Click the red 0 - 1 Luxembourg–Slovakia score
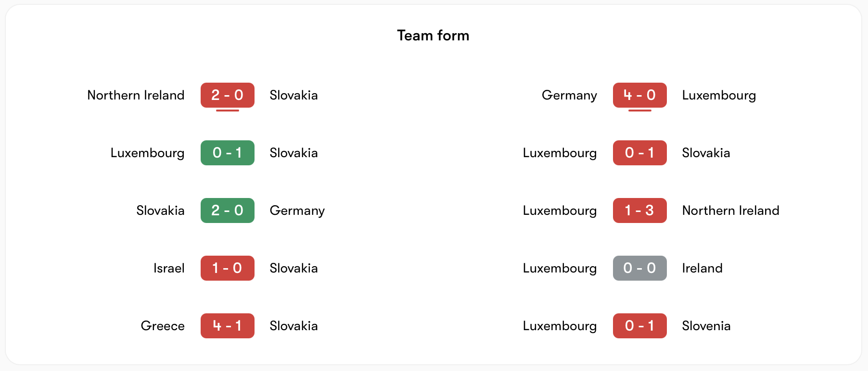This screenshot has height=371, width=868. (639, 153)
